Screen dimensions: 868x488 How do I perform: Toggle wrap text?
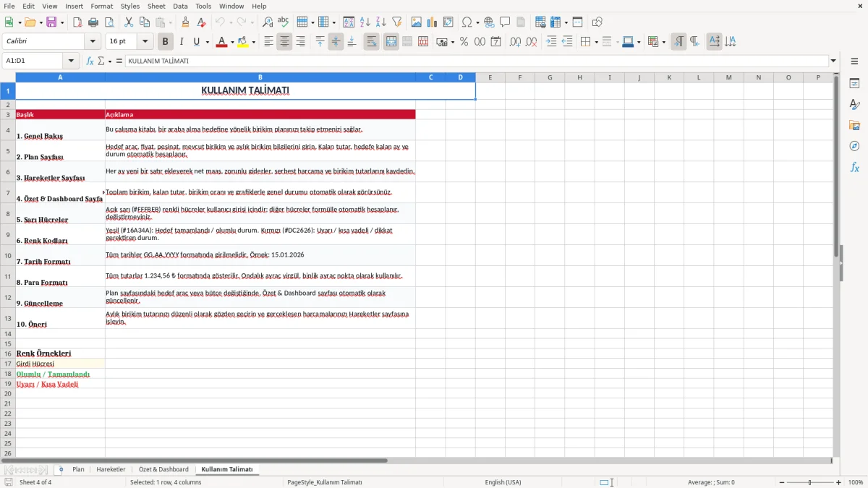[372, 42]
